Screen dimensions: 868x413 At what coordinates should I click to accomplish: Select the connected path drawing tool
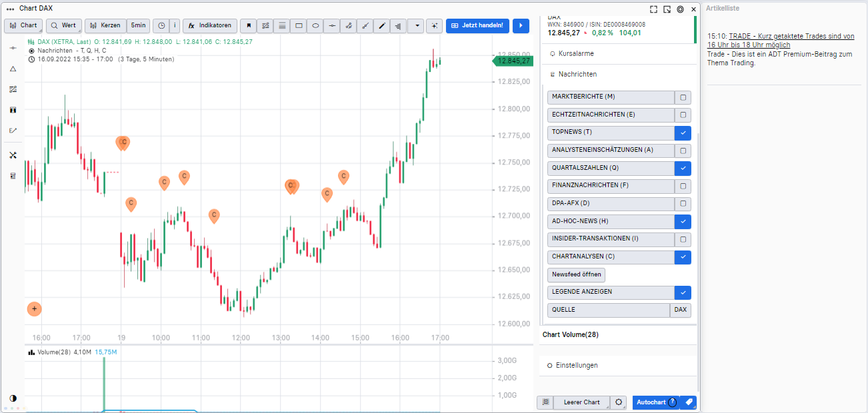pyautogui.click(x=349, y=26)
